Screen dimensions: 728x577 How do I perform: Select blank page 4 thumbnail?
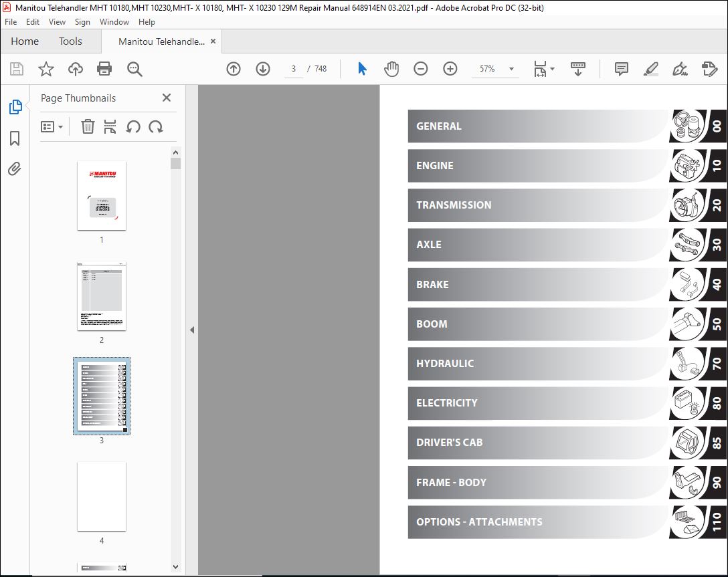pos(102,497)
